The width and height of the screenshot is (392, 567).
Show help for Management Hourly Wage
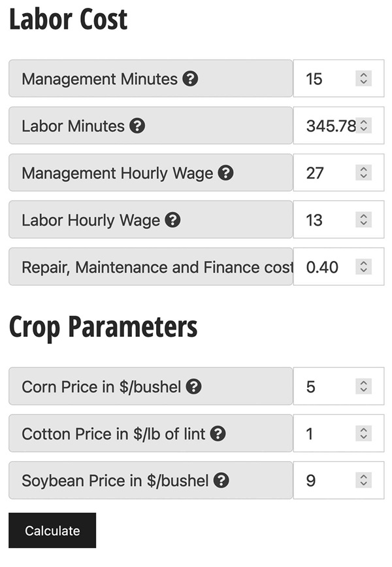point(226,173)
